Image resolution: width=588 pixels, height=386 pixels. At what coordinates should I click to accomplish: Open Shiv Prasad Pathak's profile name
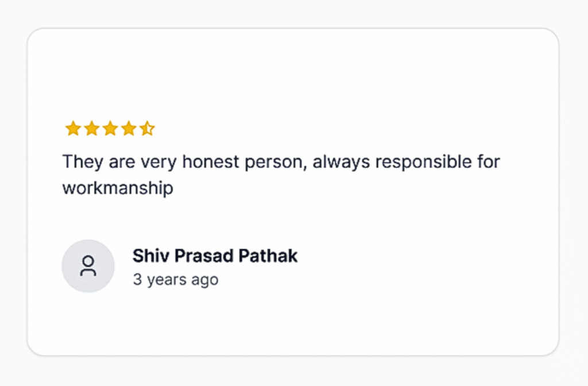[x=215, y=256]
